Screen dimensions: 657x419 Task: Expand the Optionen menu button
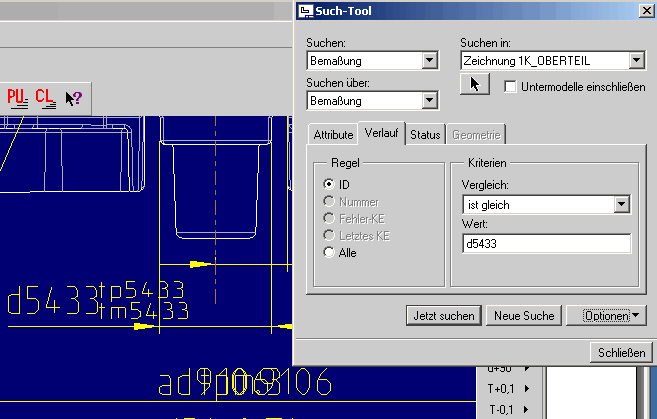[x=606, y=316]
